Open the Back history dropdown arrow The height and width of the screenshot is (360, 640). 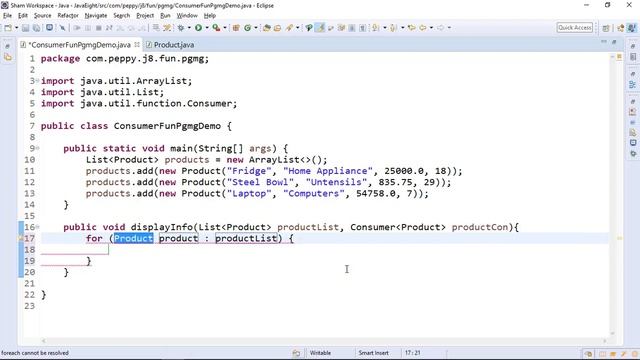click(431, 28)
